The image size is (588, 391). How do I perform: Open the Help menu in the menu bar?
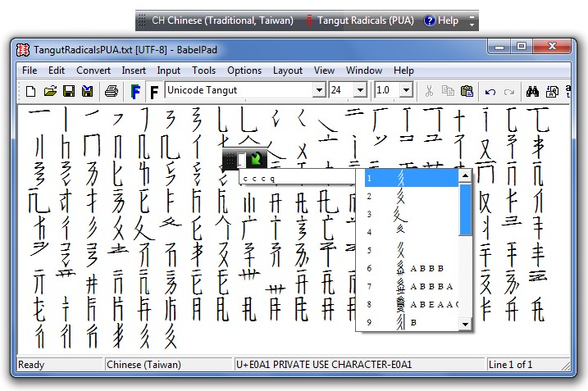click(403, 70)
